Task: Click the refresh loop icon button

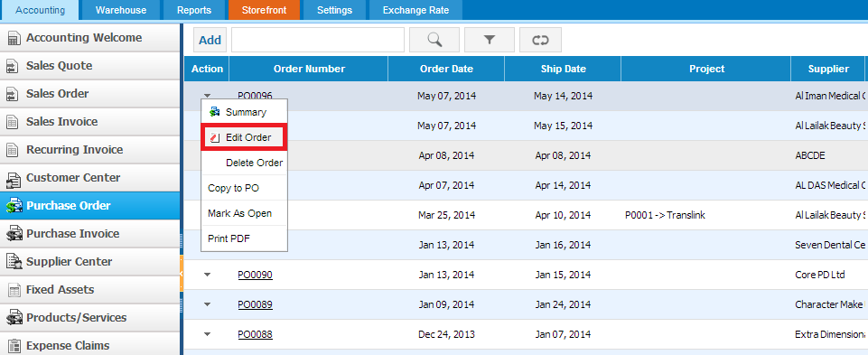Action: [x=540, y=40]
